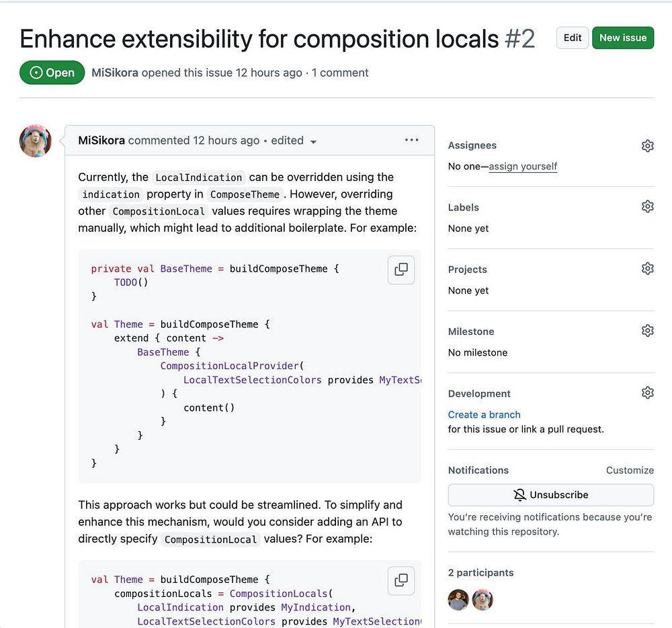The image size is (672, 628).
Task: Click the '2 participants' heading
Action: pos(480,573)
